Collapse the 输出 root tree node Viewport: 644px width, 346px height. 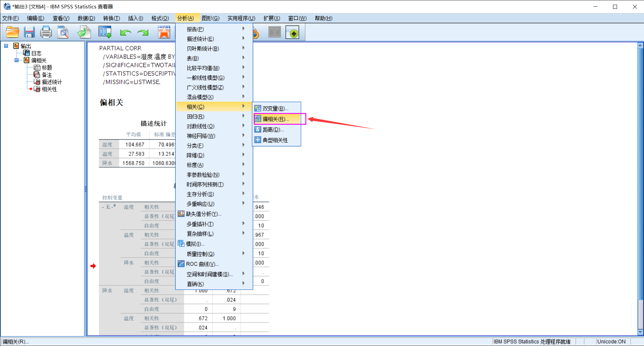click(x=6, y=46)
